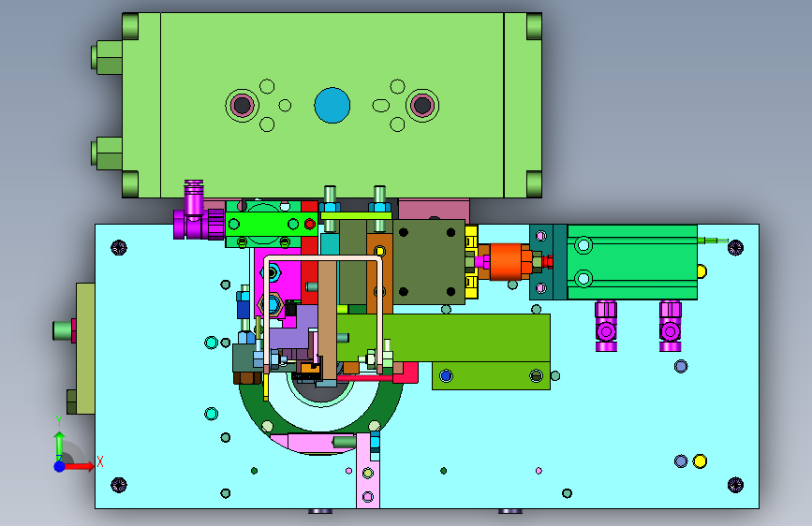Select the right dark ringed hole on top block
The height and width of the screenshot is (526, 812).
coord(422,105)
